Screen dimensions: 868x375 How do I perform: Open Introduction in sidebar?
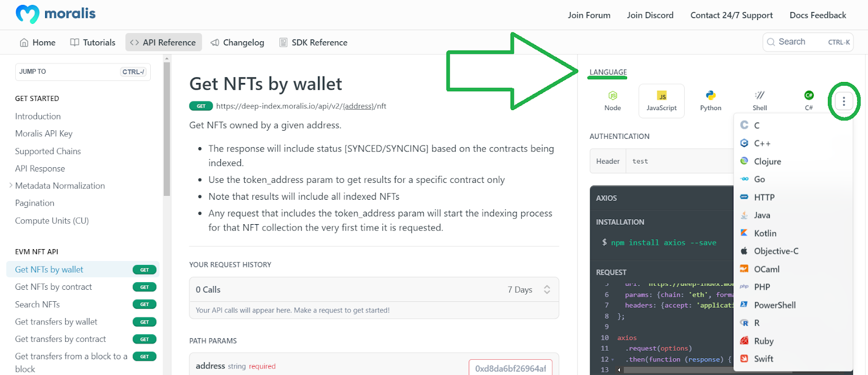tap(38, 116)
